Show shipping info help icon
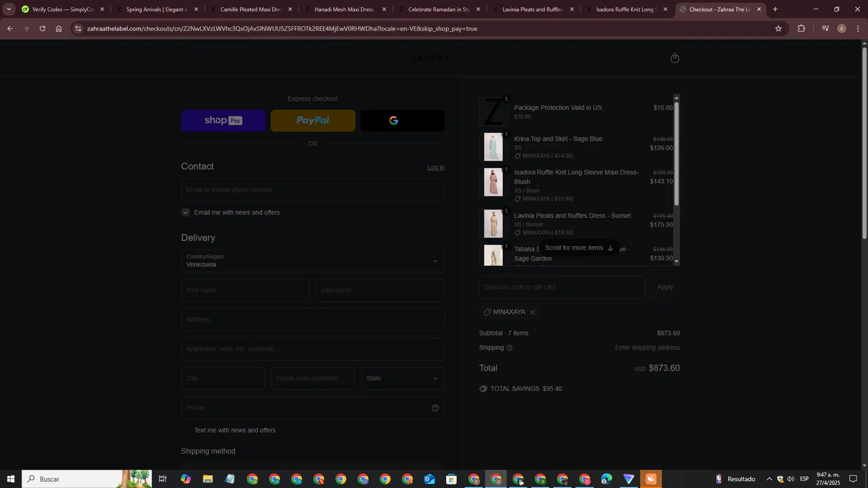 509,348
